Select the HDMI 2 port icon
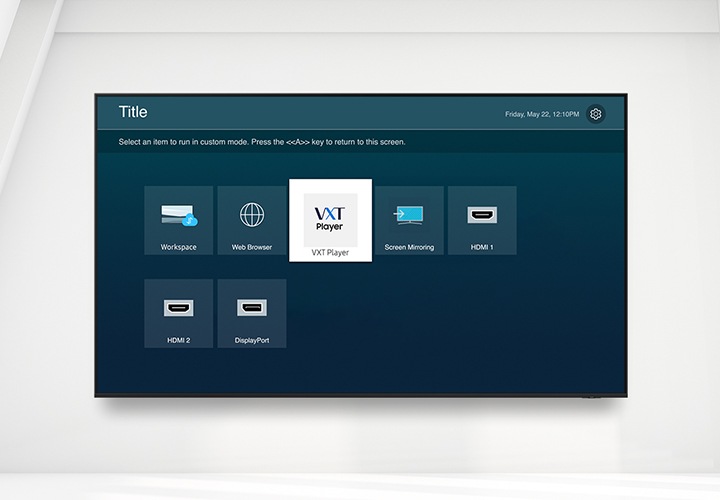This screenshot has width=720, height=500. (178, 308)
